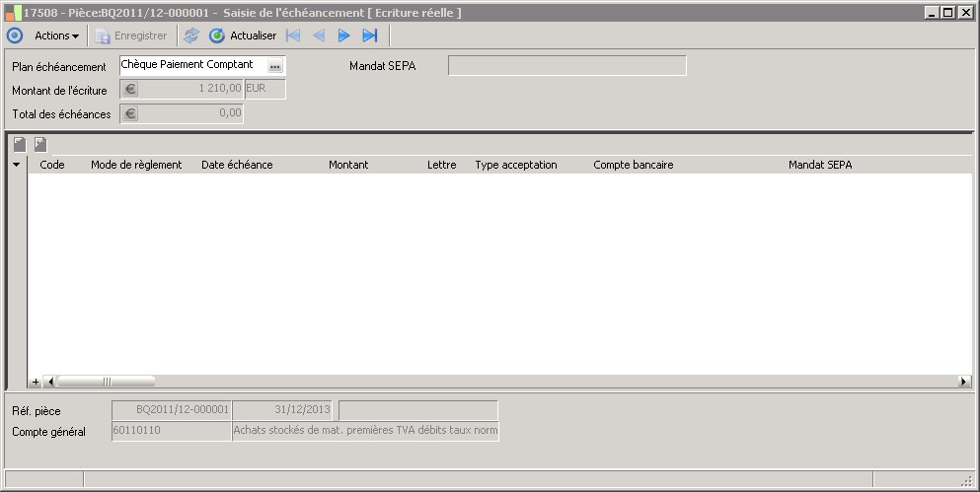Click the Achats stockés account description field
This screenshot has width=980, height=492.
point(365,431)
